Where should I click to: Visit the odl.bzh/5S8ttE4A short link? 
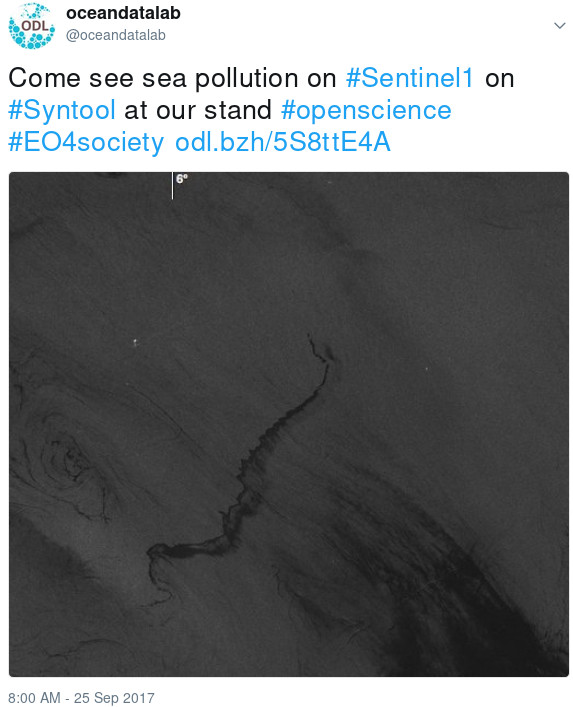coord(283,142)
